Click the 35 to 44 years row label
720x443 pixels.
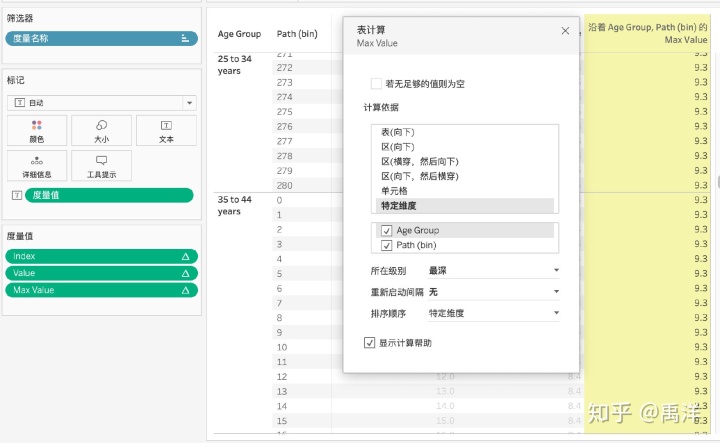pyautogui.click(x=235, y=205)
